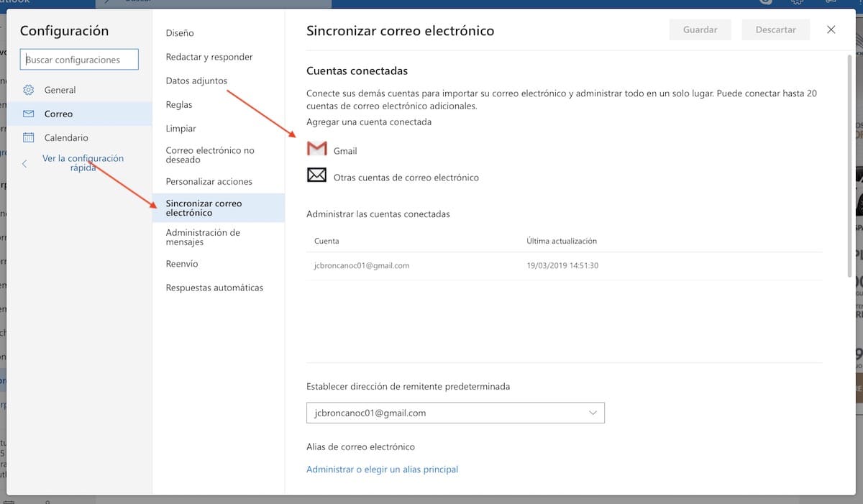The width and height of the screenshot is (863, 504).
Task: Close the Configuración dialog with the X
Action: click(x=831, y=29)
